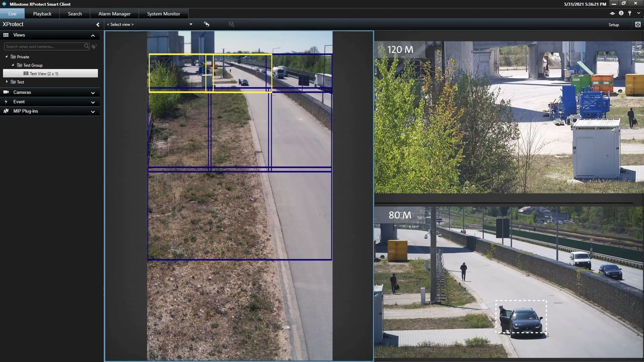The width and height of the screenshot is (644, 362).
Task: Click the reload view icon on the toolbar
Action: (207, 24)
